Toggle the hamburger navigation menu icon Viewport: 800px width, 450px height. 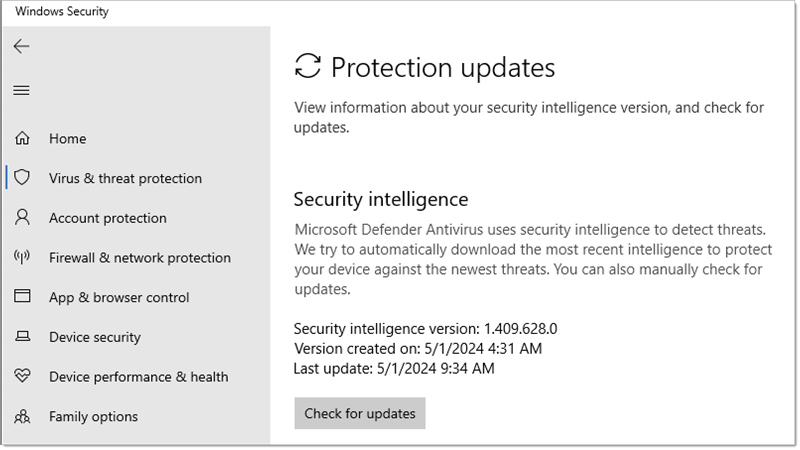pos(21,90)
